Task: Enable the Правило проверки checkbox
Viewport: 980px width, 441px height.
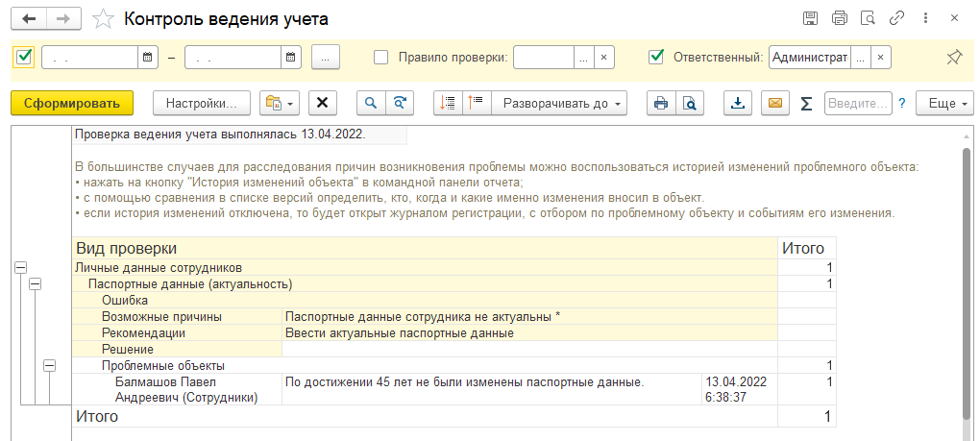Action: pyautogui.click(x=380, y=57)
